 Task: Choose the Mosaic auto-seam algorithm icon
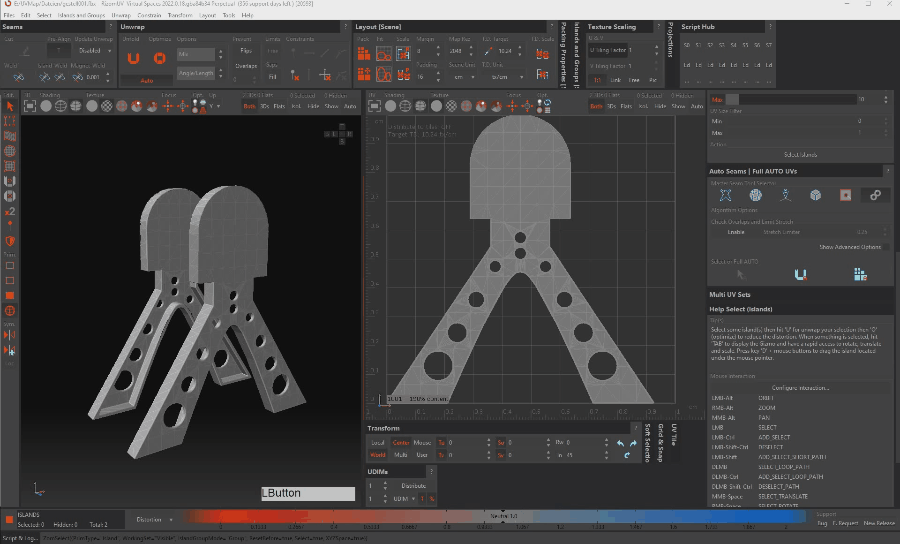point(756,196)
